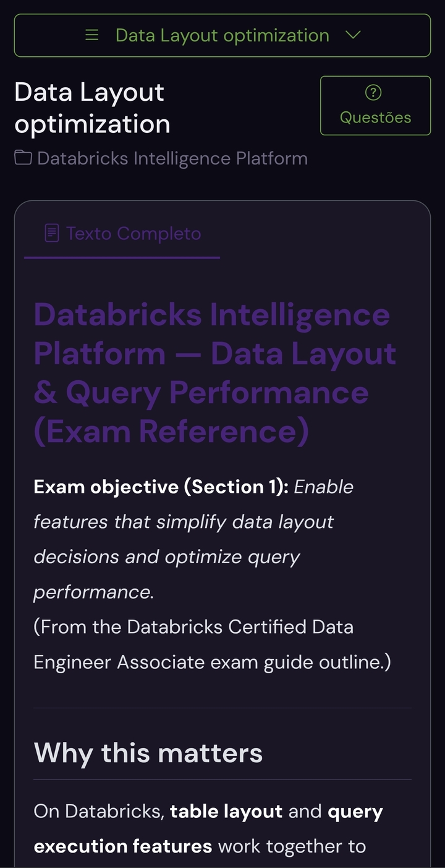This screenshot has height=868, width=445.
Task: Click the document icon in the Texto Completo tab
Action: [x=52, y=234]
